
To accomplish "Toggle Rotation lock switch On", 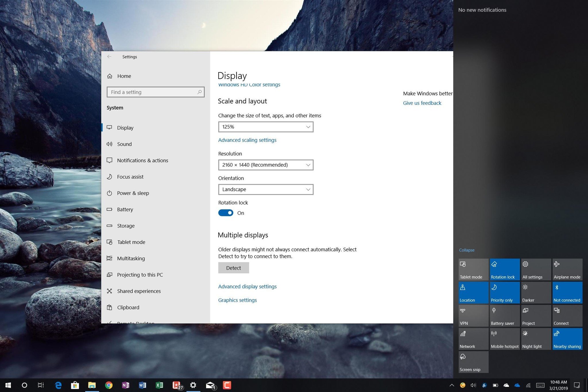I will pos(226,213).
